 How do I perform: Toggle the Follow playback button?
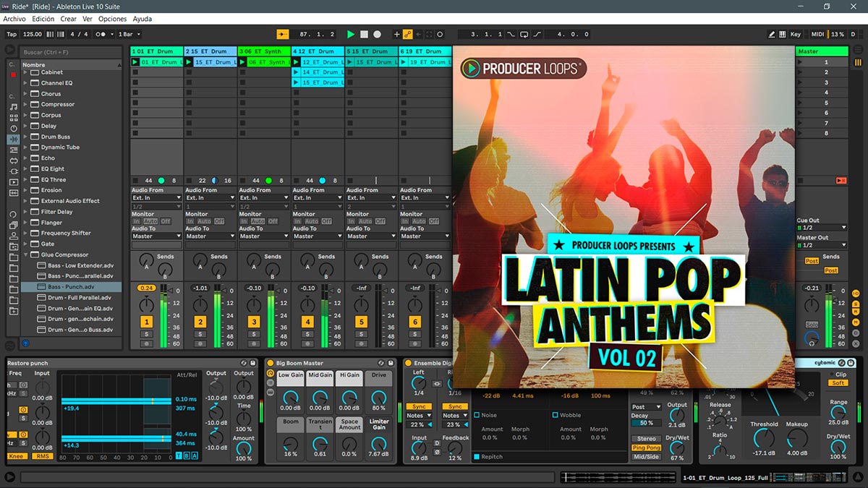283,34
